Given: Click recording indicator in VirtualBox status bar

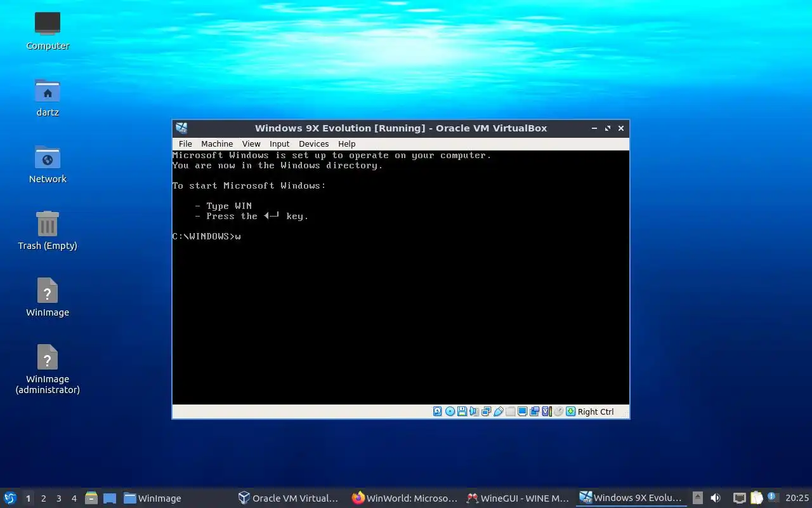Looking at the screenshot, I should 534,411.
